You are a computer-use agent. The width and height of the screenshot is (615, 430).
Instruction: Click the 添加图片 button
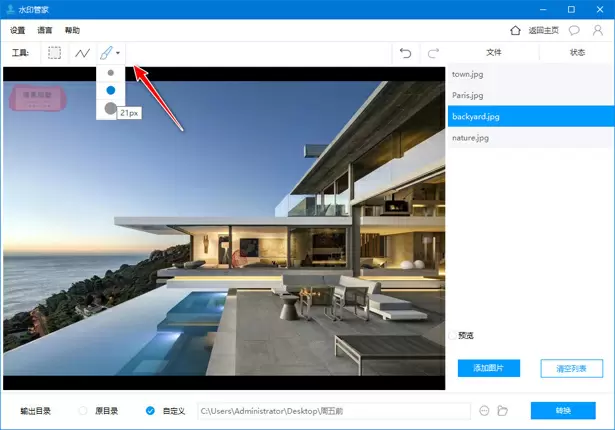(489, 368)
